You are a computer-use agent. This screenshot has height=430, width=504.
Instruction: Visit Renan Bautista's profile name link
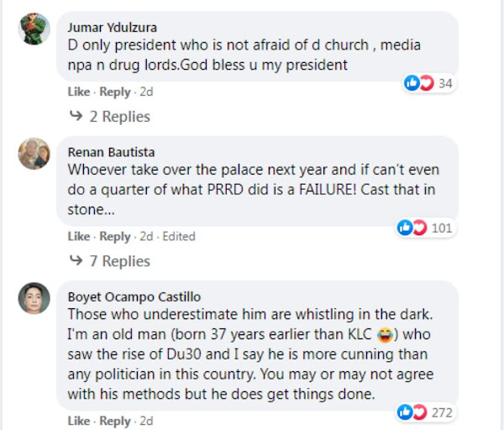coord(108,152)
